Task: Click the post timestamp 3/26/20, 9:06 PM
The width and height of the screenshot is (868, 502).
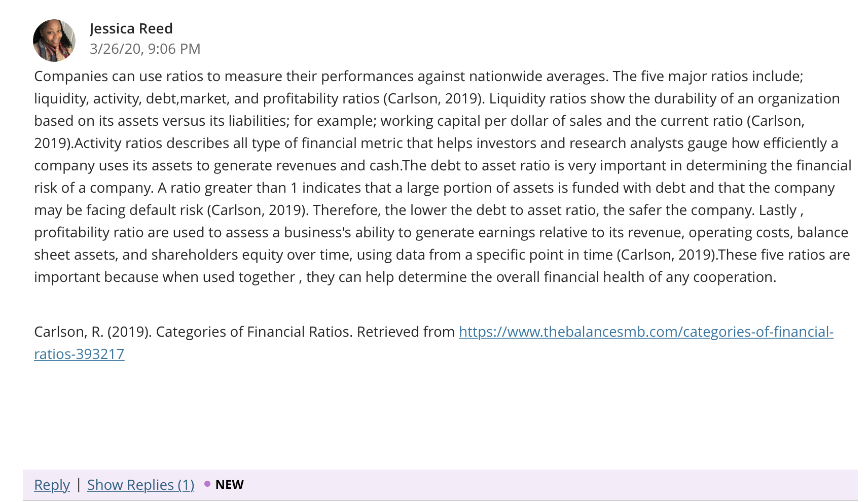Action: pyautogui.click(x=145, y=49)
